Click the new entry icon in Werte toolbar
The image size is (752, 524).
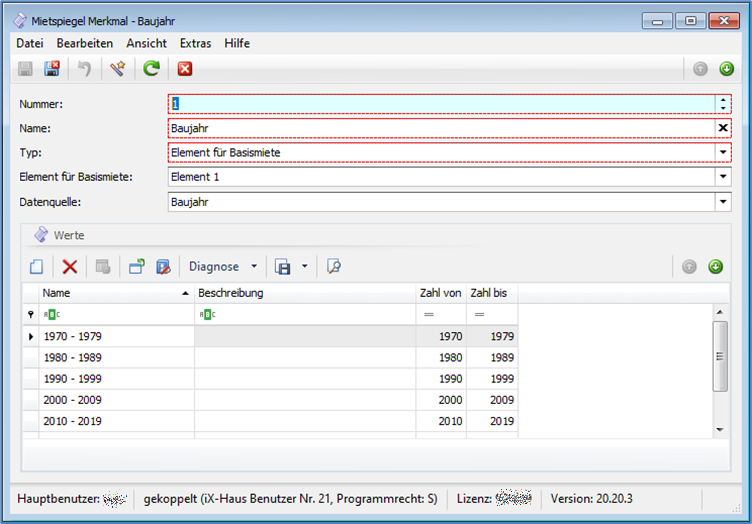(36, 267)
